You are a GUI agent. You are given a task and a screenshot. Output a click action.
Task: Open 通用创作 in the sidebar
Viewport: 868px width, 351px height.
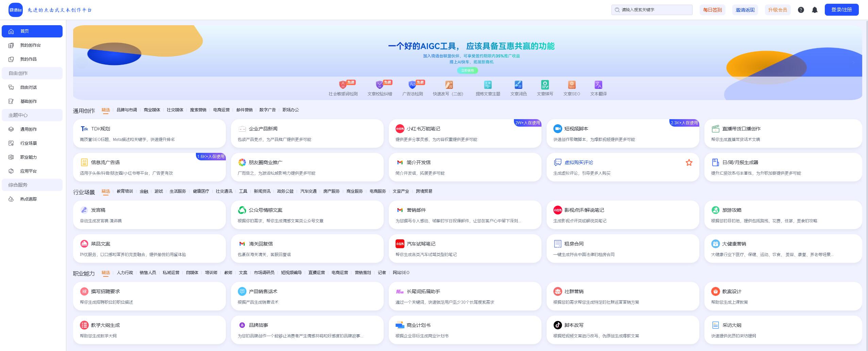(x=32, y=129)
